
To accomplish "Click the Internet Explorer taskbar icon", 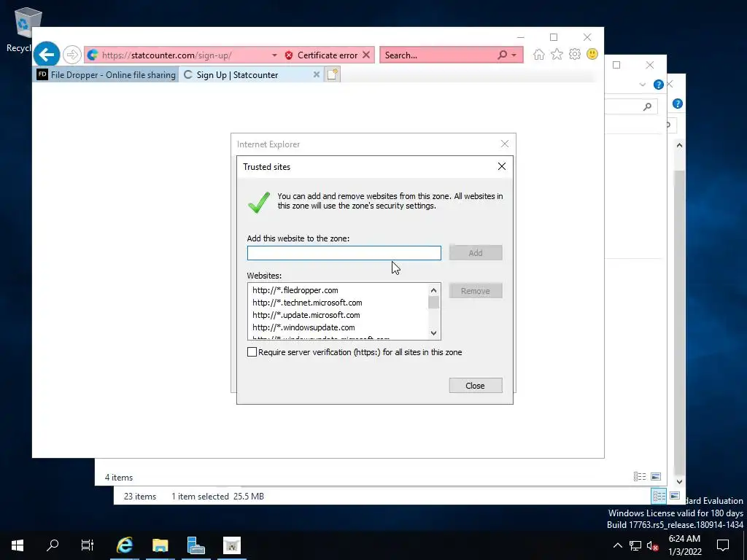I will tap(125, 545).
